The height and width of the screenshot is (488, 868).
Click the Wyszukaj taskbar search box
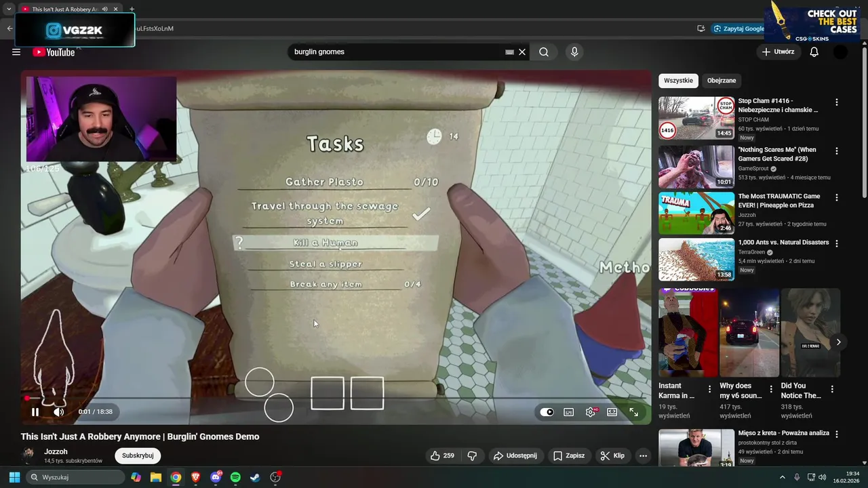coord(76,477)
